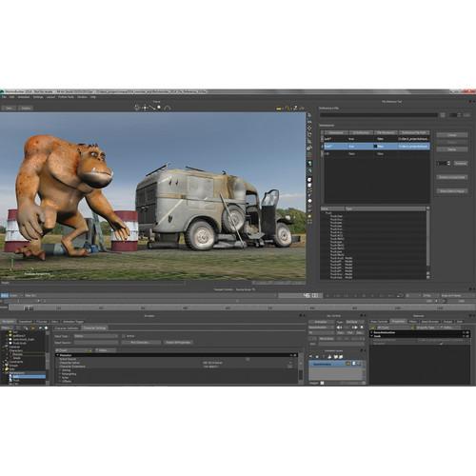This screenshot has height=476, width=476.
Task: Click the Weight slider in Animation Layers
Action: (x=344, y=383)
